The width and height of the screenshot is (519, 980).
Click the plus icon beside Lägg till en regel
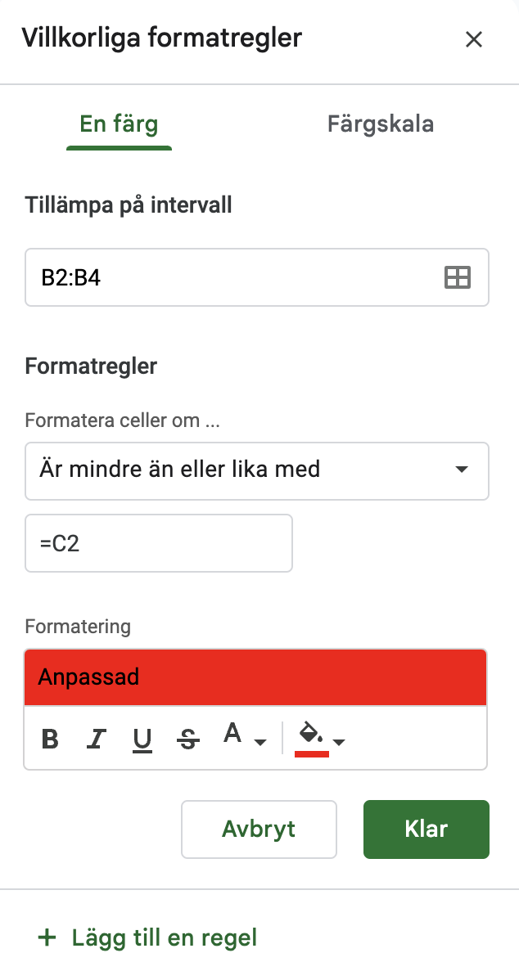coord(47,937)
